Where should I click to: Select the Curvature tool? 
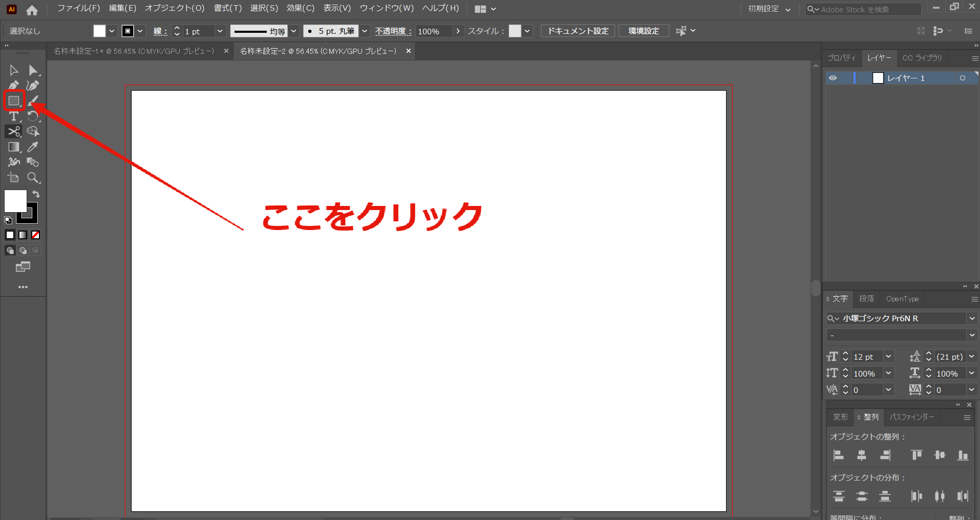coord(33,86)
